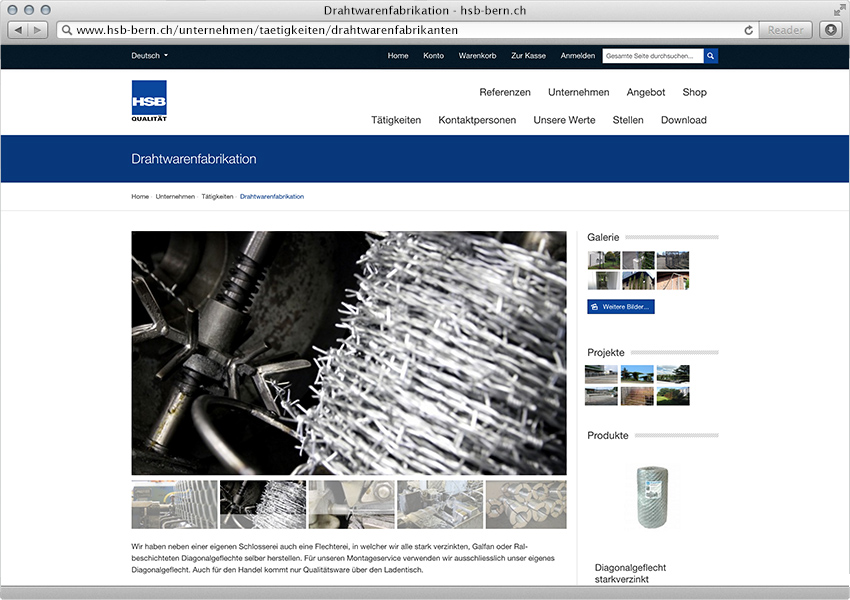
Task: Select the third slideshow thumbnail below the main image
Action: tap(352, 504)
